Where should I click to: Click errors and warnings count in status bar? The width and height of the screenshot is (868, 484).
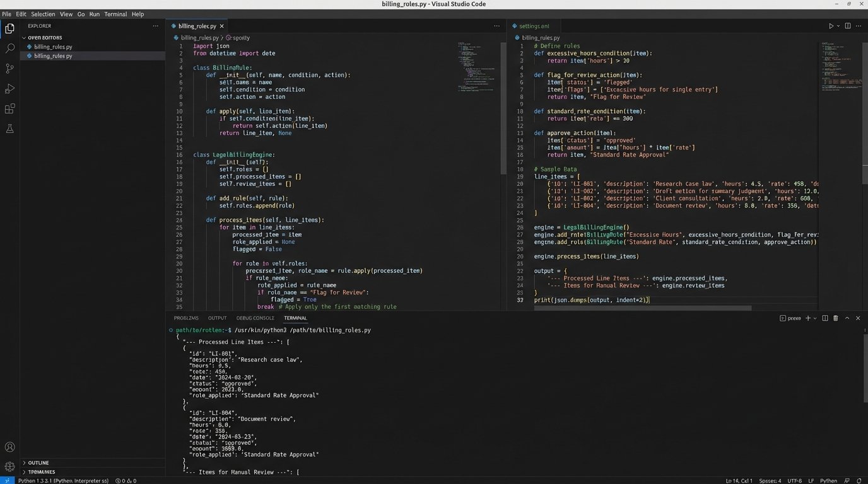(x=126, y=480)
